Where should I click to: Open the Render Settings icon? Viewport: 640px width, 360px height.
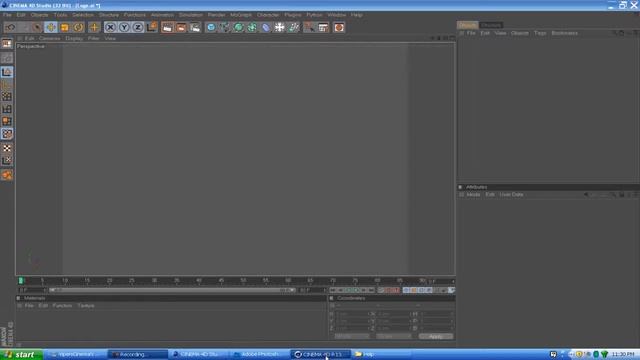pos(195,27)
